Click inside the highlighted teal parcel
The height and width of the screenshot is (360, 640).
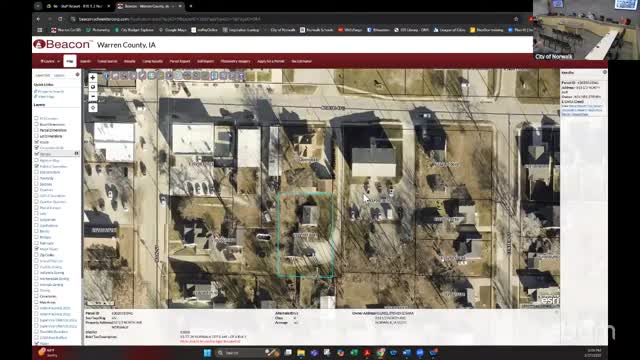click(x=305, y=236)
